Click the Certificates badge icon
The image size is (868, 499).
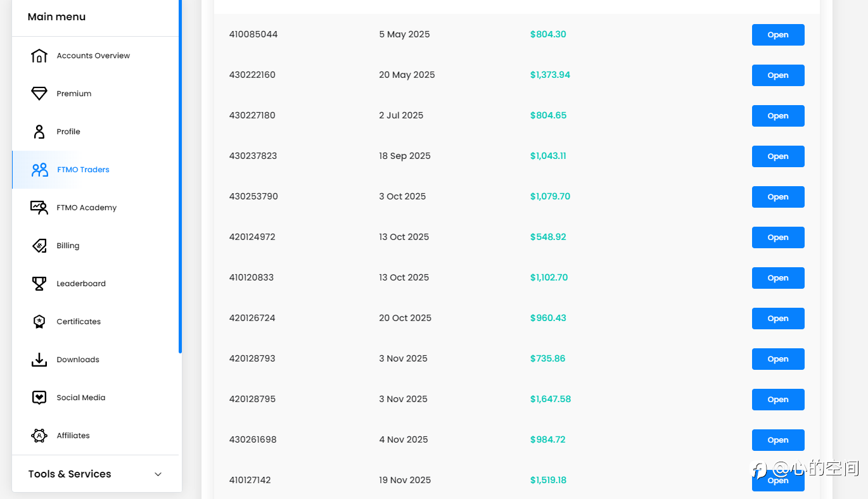pos(39,322)
